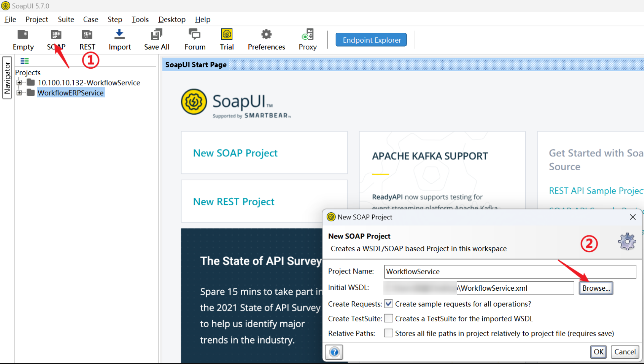Viewport: 644px width, 364px height.
Task: Click the Browse... button
Action: (x=596, y=288)
